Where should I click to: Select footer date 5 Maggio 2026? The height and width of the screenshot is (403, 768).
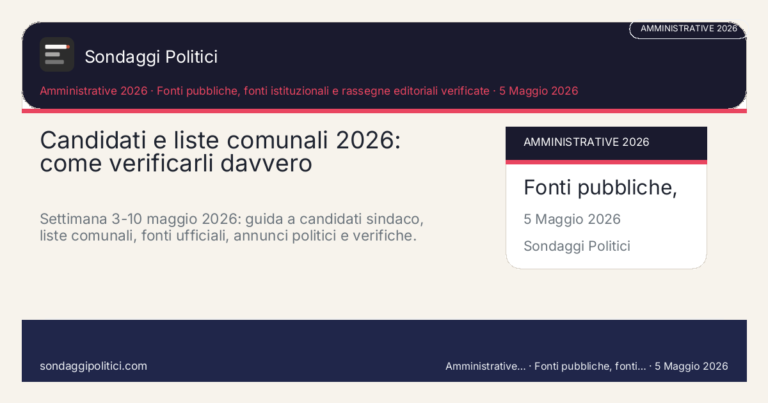click(691, 366)
